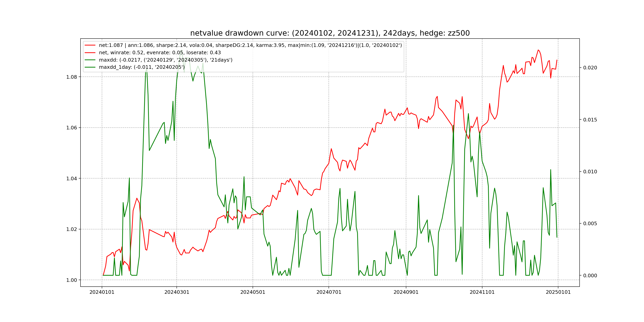Click the 20240101 x-axis tick label
The image size is (644, 322).
(x=102, y=292)
